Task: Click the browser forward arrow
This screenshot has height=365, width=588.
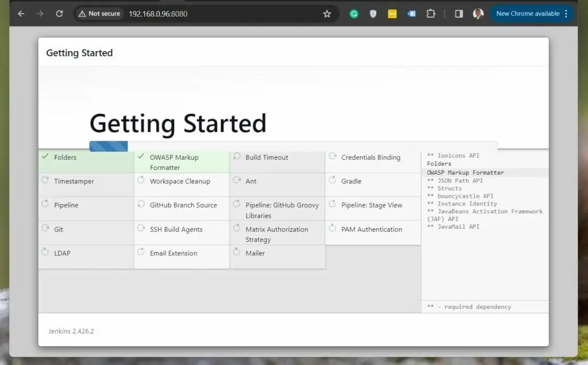Action: (40, 14)
